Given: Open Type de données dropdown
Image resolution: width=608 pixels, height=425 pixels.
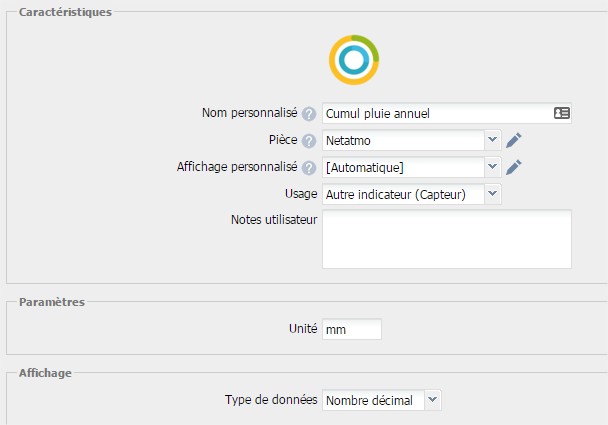Looking at the screenshot, I should coord(381,400).
